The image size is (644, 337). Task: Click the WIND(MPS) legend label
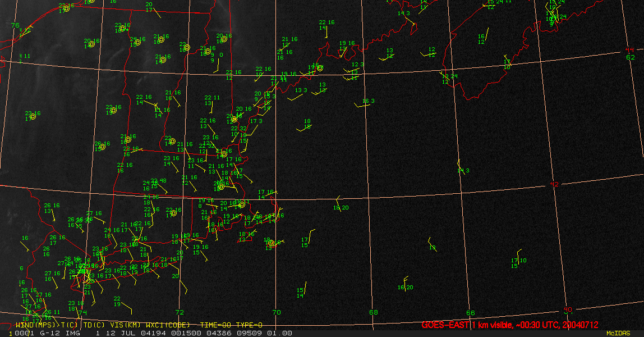point(36,325)
